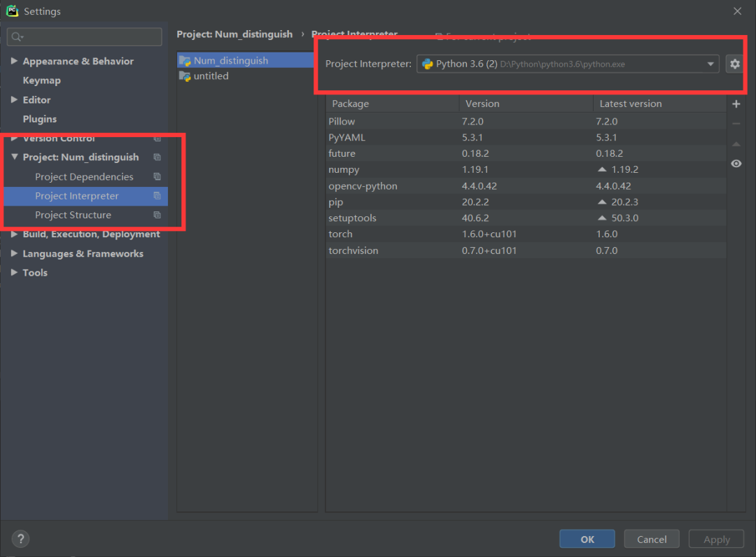The width and height of the screenshot is (756, 557).
Task: Open Project Structure page
Action: click(x=73, y=215)
